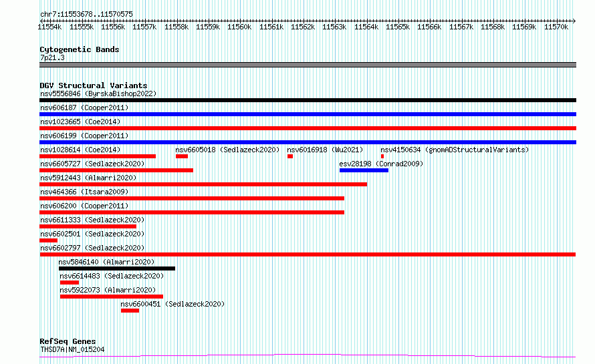
Task: Click the red nsv5912443 variant bar
Action: click(203, 184)
